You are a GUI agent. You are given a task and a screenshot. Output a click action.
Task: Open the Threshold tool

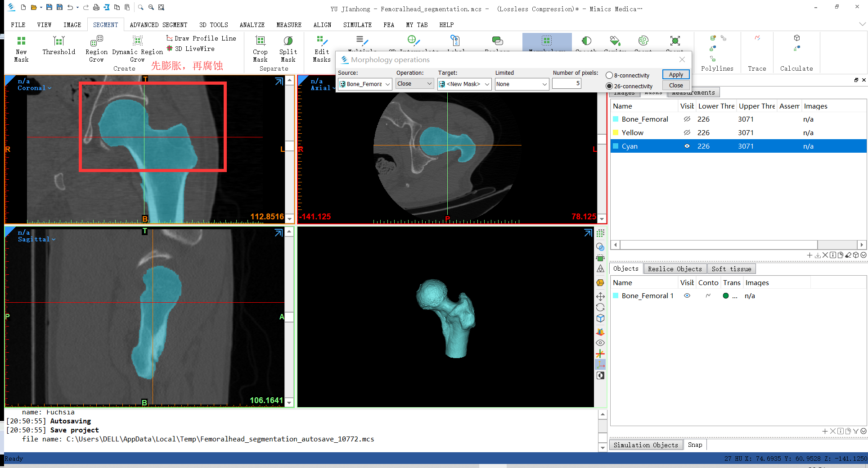point(59,45)
